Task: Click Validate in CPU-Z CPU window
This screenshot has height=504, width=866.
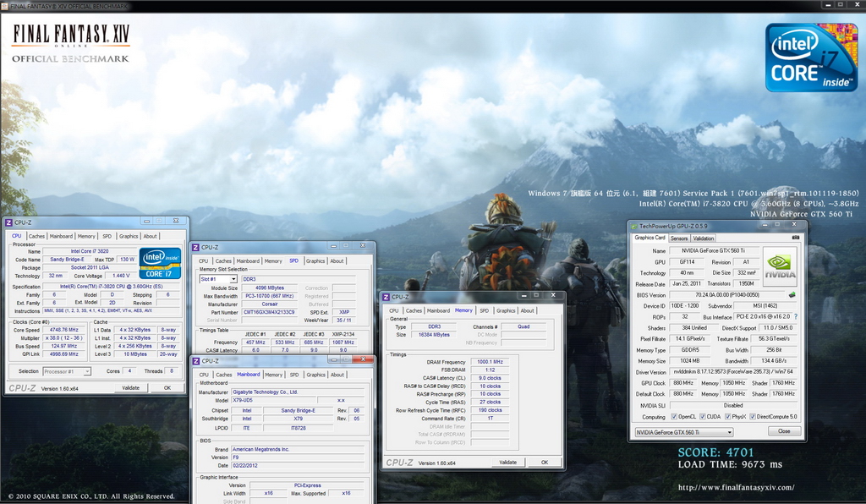Action: pyautogui.click(x=131, y=387)
